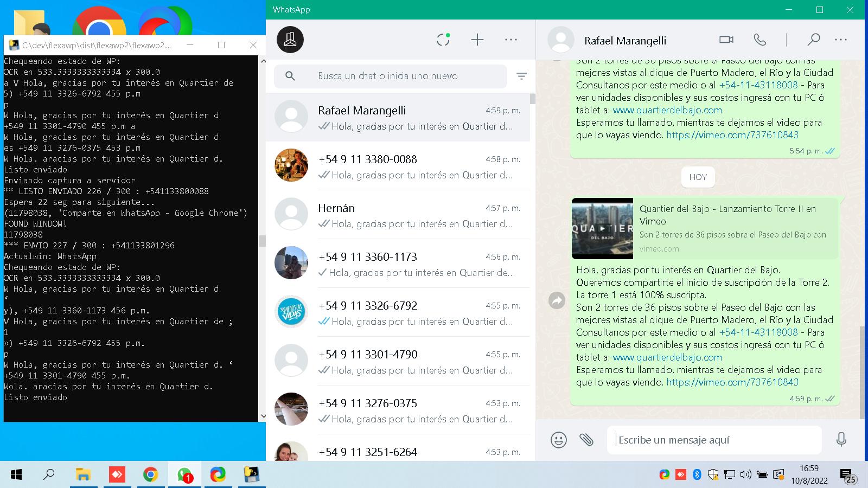Open Windows Start menu
The height and width of the screenshot is (488, 868).
(x=16, y=475)
